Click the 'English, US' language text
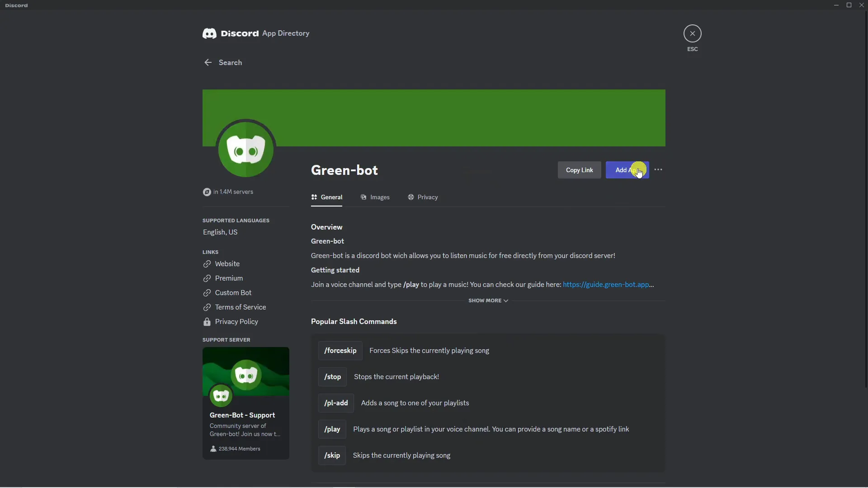 pos(220,232)
